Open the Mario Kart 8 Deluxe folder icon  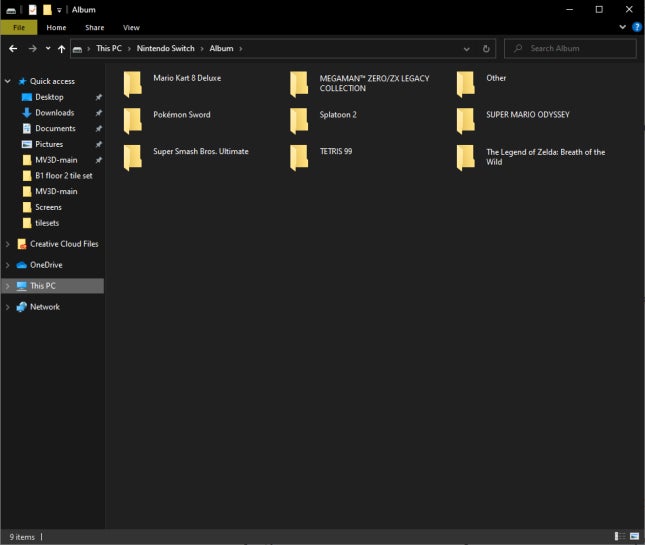[132, 84]
